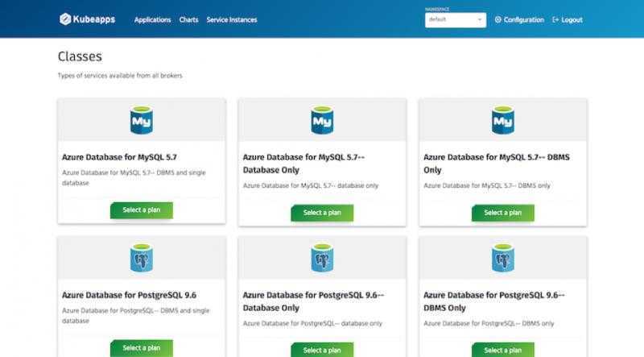Image resolution: width=644 pixels, height=357 pixels.
Task: Click title 'Azure Database for PostgreSQL 9.6-- DBMS Only'
Action: click(494, 301)
